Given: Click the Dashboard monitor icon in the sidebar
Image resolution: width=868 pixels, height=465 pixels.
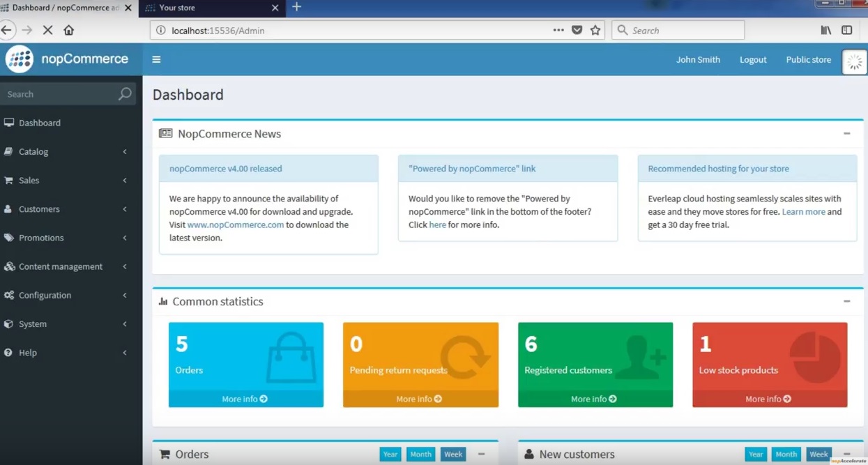Looking at the screenshot, I should coord(9,123).
